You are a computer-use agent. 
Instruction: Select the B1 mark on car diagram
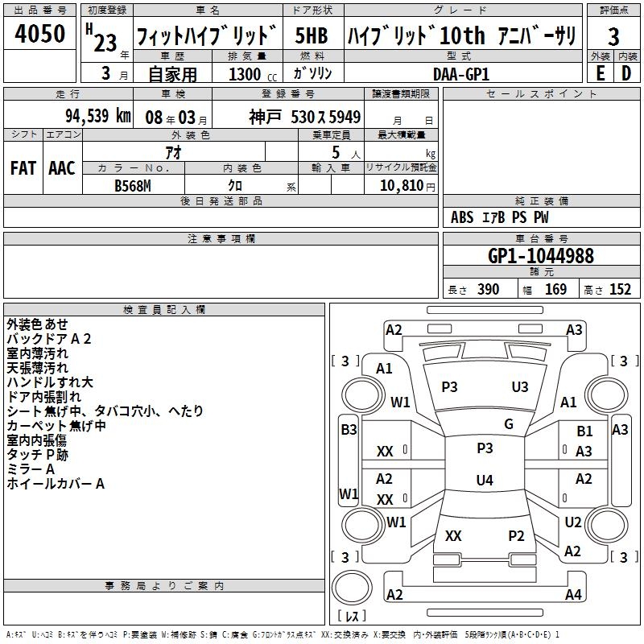[584, 431]
